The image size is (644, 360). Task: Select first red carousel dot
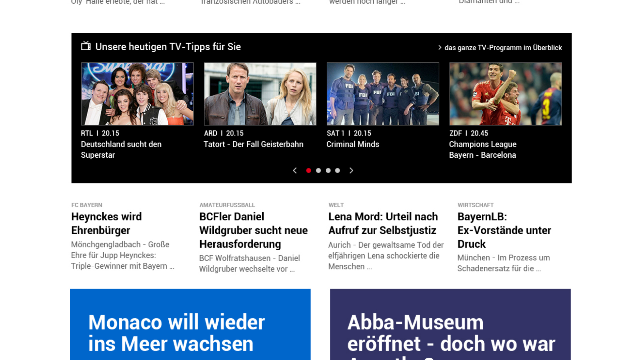pyautogui.click(x=309, y=170)
